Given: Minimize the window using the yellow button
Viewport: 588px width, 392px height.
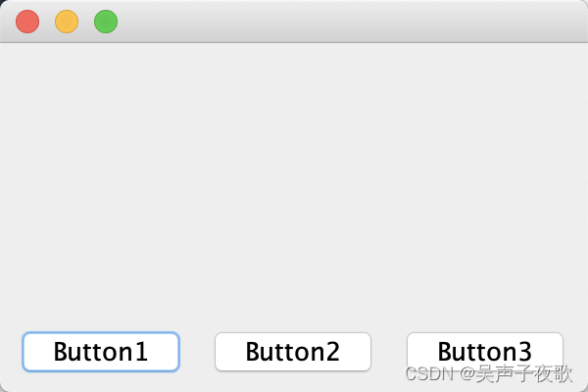Looking at the screenshot, I should click(67, 22).
